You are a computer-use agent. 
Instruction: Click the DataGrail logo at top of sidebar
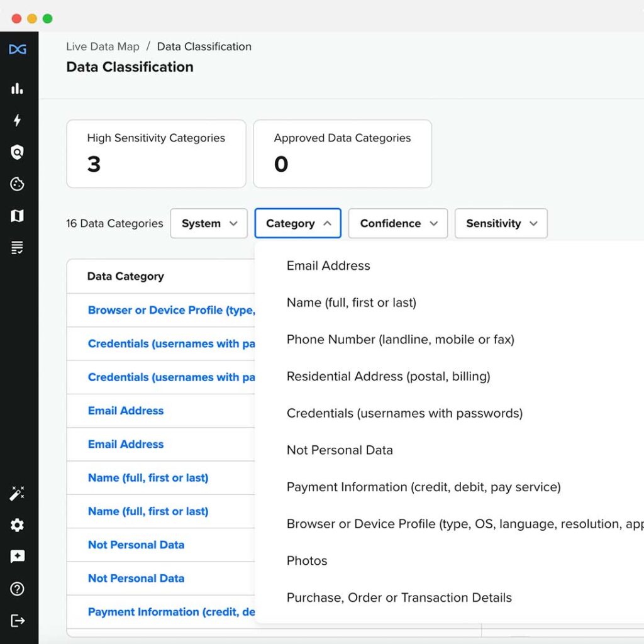(18, 49)
